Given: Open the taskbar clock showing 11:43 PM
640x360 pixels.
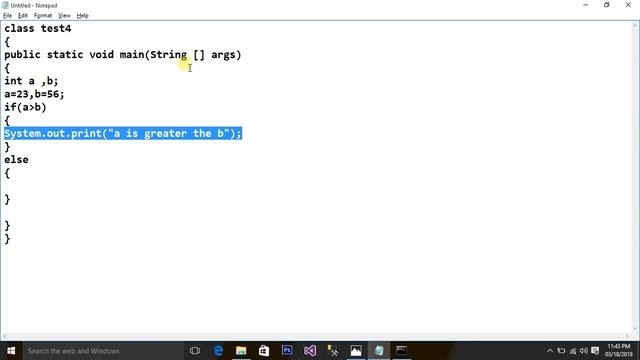Looking at the screenshot, I should point(619,351).
